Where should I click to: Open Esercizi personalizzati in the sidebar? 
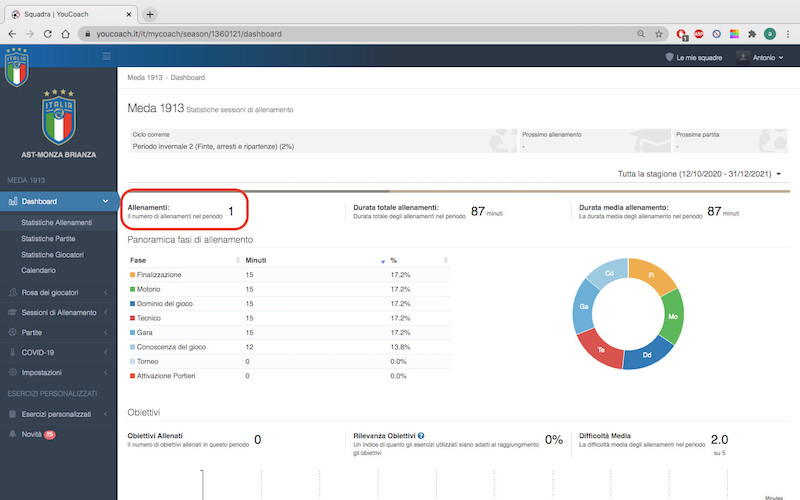click(56, 414)
